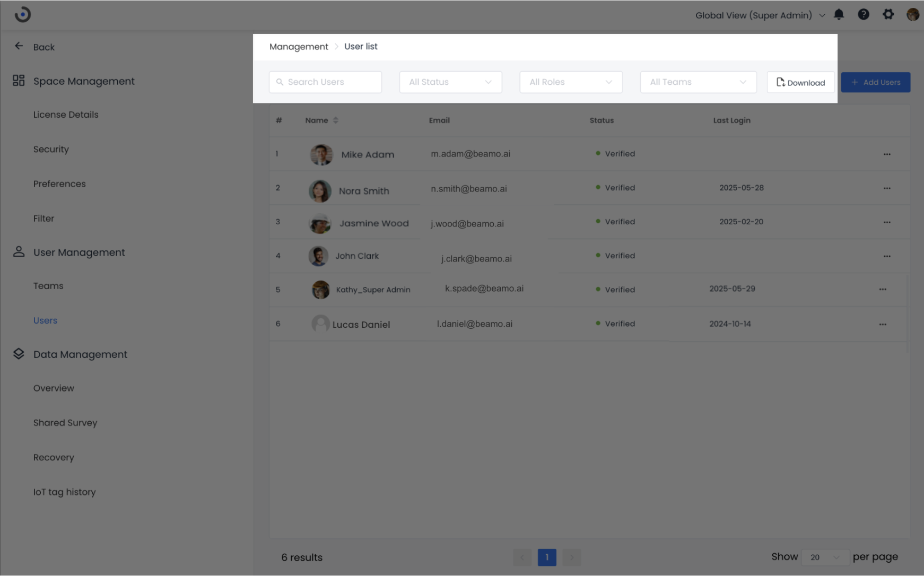The height and width of the screenshot is (576, 924).
Task: Change the 20 per page dropdown
Action: (825, 557)
